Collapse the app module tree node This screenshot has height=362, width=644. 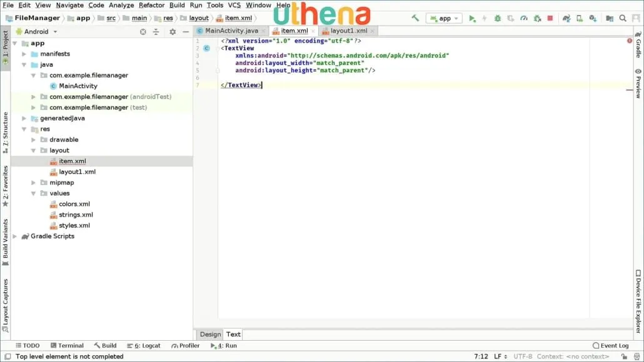pyautogui.click(x=15, y=43)
